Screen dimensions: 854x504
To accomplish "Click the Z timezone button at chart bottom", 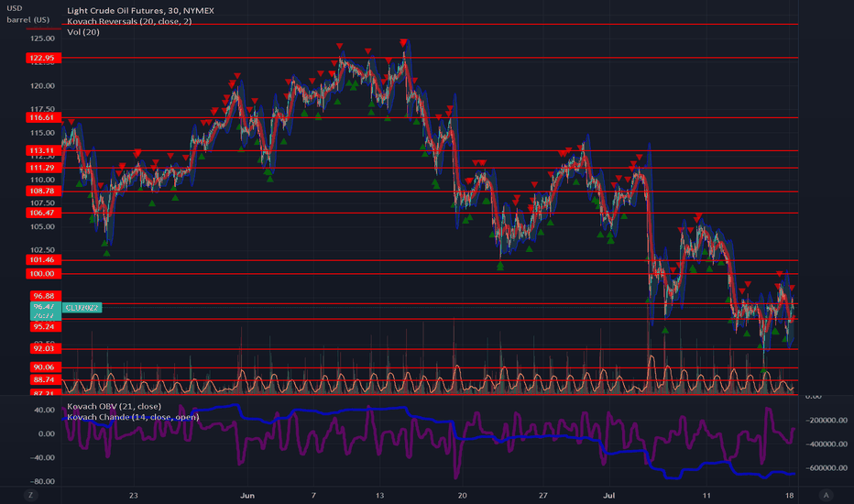I will pyautogui.click(x=30, y=495).
